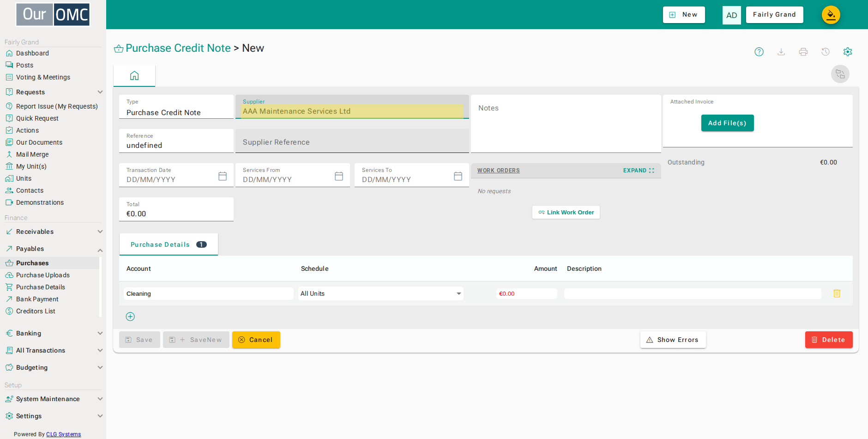Click the OurOMC logo
Viewport: 868px width, 439px height.
[x=53, y=14]
